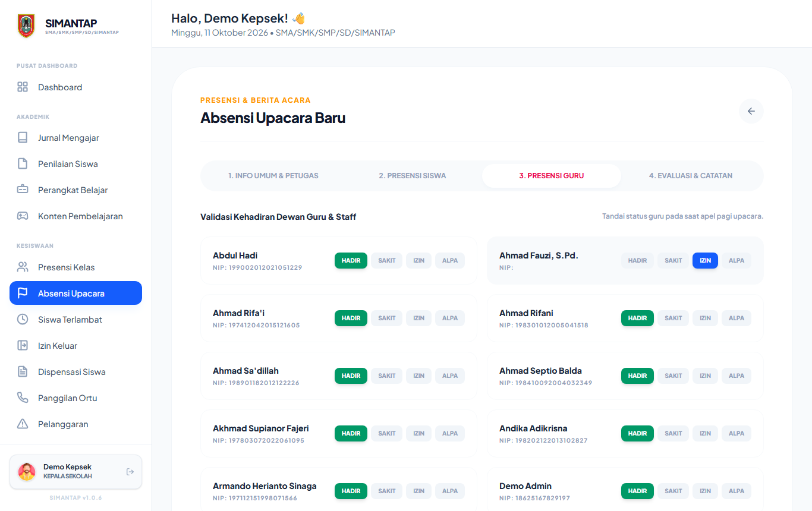
Task: Click the Penilaian Siswa document icon
Action: (x=23, y=164)
